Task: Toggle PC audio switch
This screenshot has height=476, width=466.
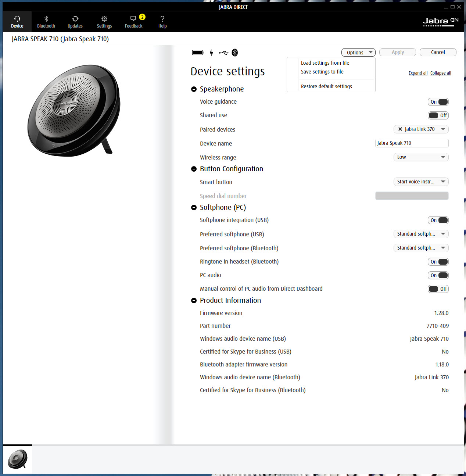Action: pos(438,275)
